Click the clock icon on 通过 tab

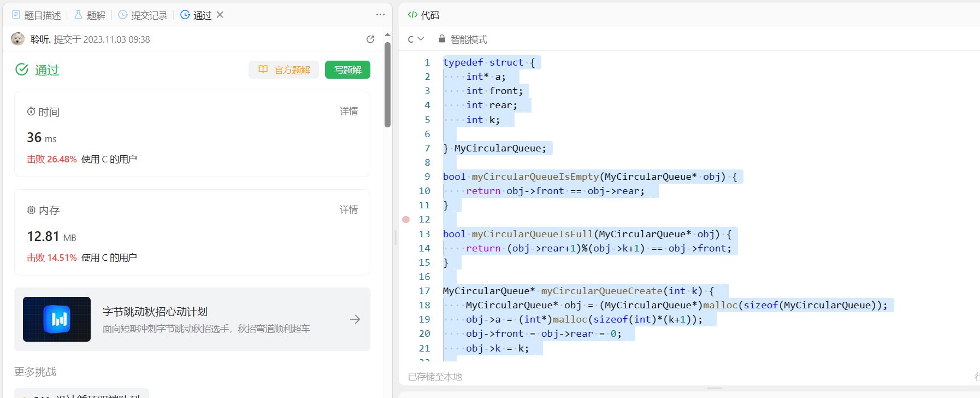(185, 15)
